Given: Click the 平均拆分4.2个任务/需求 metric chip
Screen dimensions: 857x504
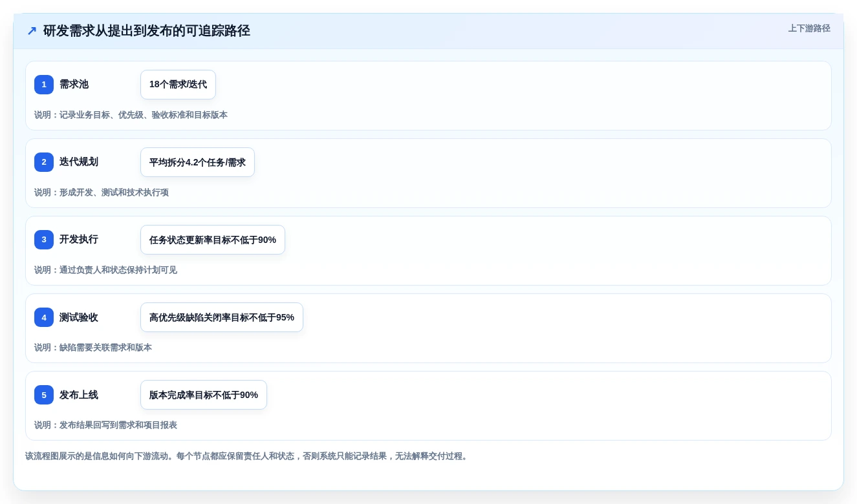Looking at the screenshot, I should [x=197, y=162].
